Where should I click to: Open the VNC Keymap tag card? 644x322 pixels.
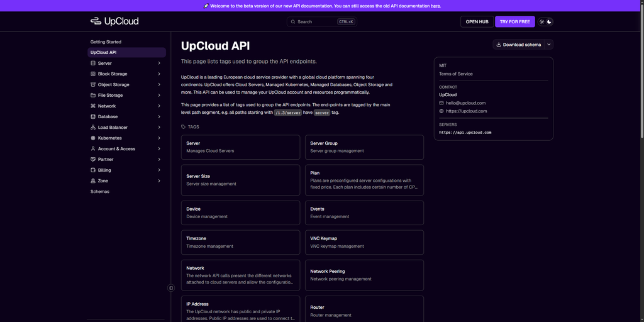point(364,242)
